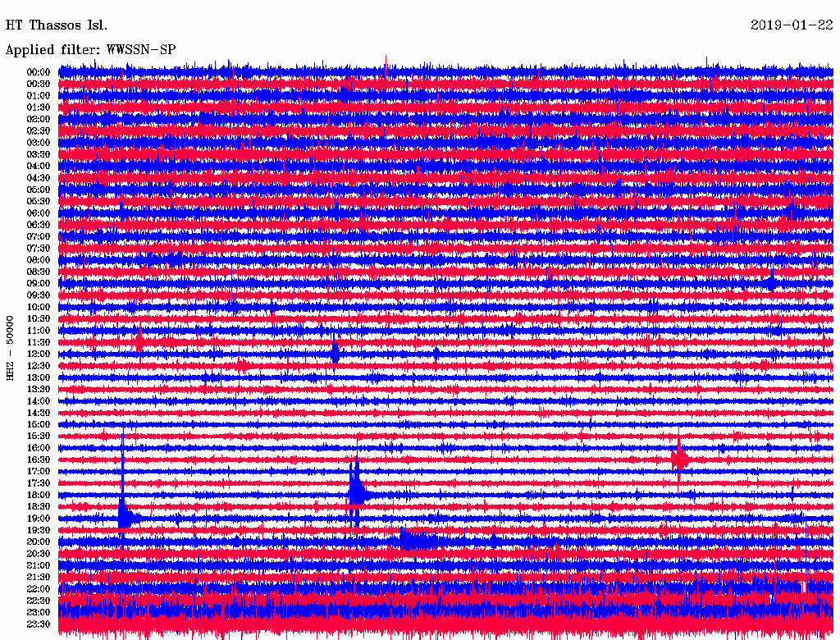The width and height of the screenshot is (840, 640).
Task: Click the red seismic event on the 16:30 trace
Action: click(679, 459)
